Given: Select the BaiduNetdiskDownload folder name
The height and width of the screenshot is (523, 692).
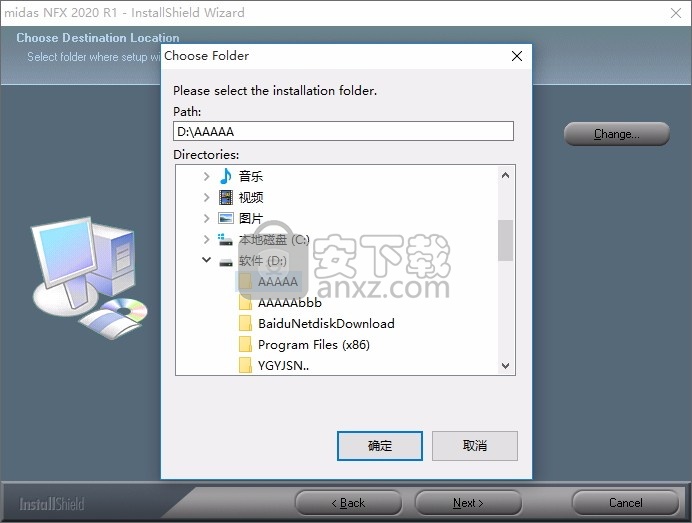Looking at the screenshot, I should (326, 324).
